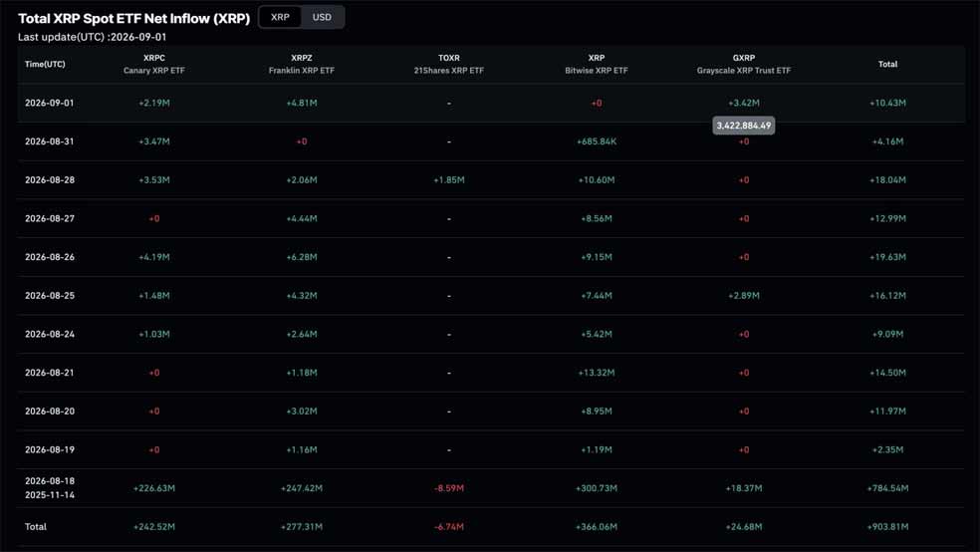The width and height of the screenshot is (980, 552).
Task: Select the 2026-08-27 date cell
Action: coord(50,219)
